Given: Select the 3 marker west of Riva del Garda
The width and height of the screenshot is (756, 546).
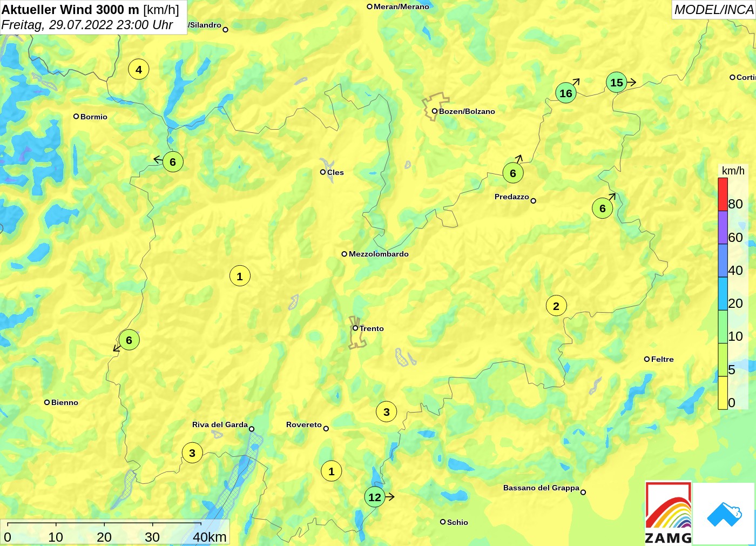Looking at the screenshot, I should tap(192, 453).
